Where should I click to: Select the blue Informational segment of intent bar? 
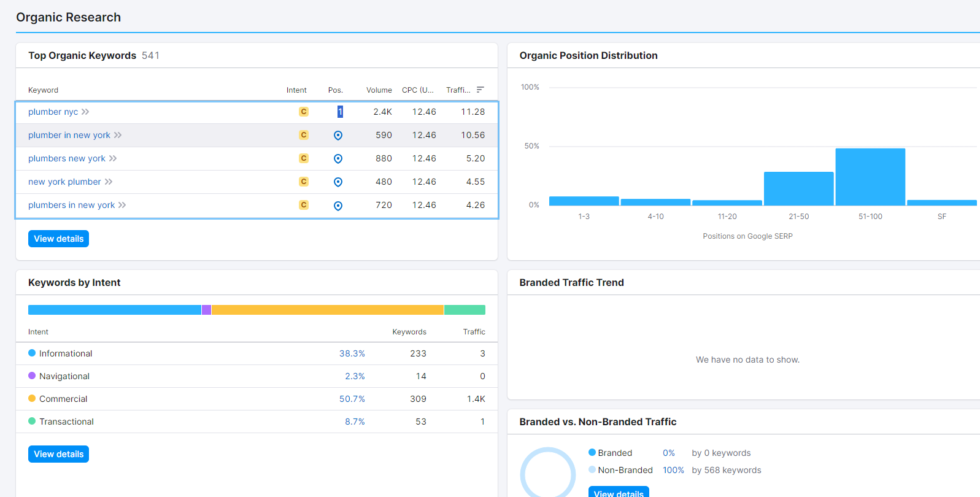click(x=115, y=310)
